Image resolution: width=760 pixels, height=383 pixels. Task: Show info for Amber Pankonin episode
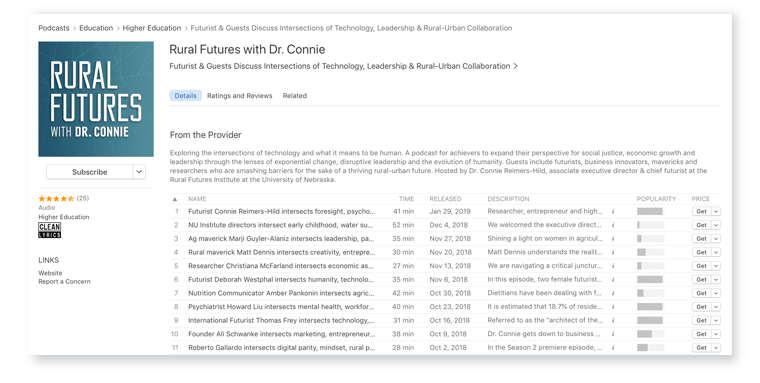click(x=613, y=293)
